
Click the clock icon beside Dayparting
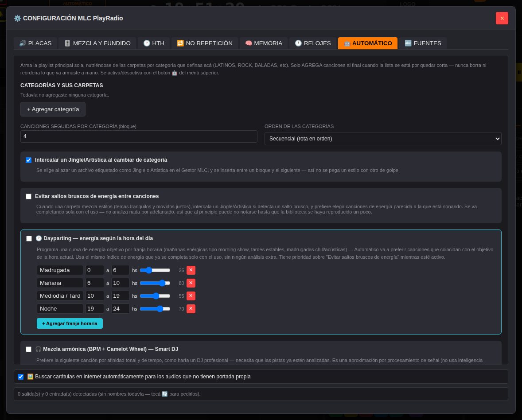tap(39, 238)
